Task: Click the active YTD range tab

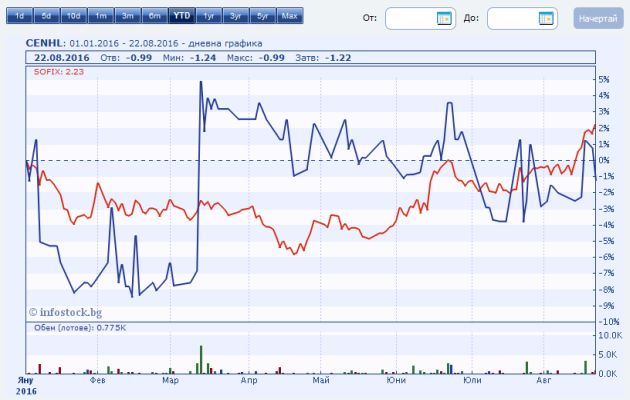Action: (182, 16)
